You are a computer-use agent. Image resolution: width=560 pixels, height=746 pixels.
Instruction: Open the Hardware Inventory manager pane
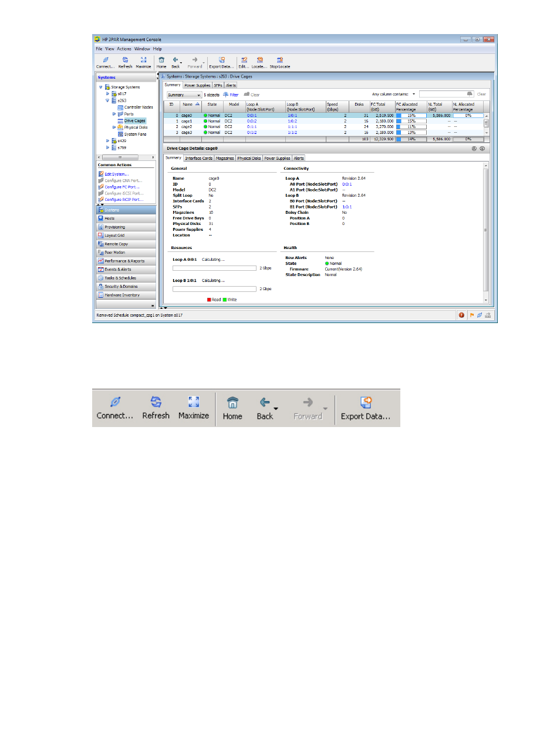tap(126, 295)
